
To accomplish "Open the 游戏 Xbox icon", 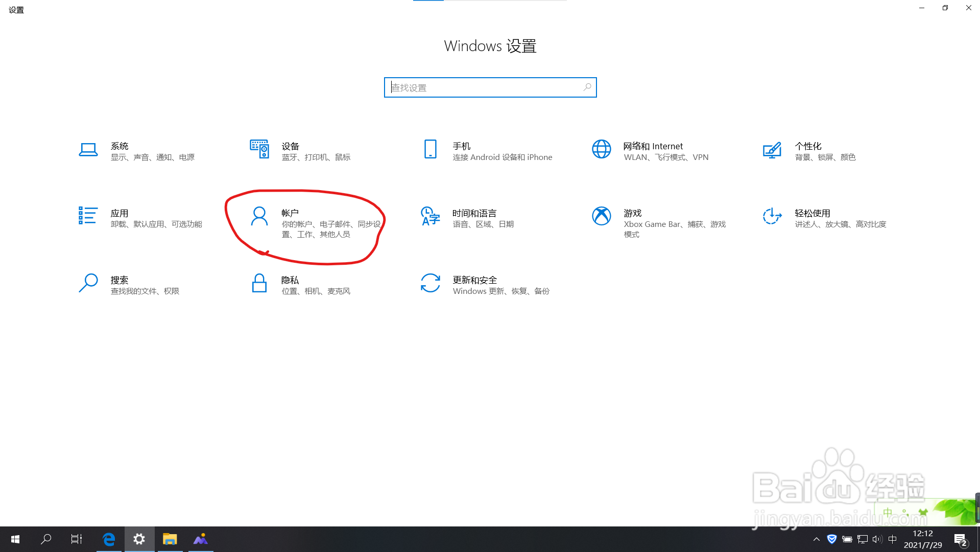I will [602, 216].
